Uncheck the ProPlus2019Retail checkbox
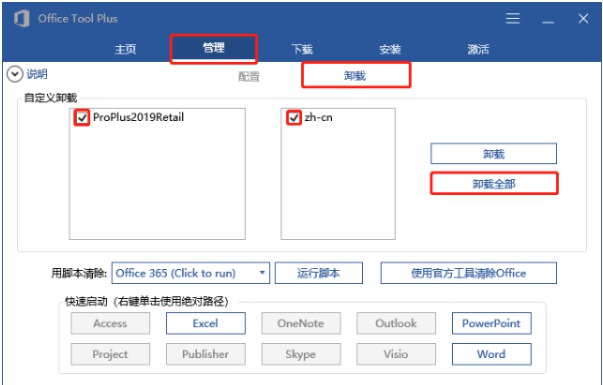Viewport: 603px width, 385px height. pos(82,118)
